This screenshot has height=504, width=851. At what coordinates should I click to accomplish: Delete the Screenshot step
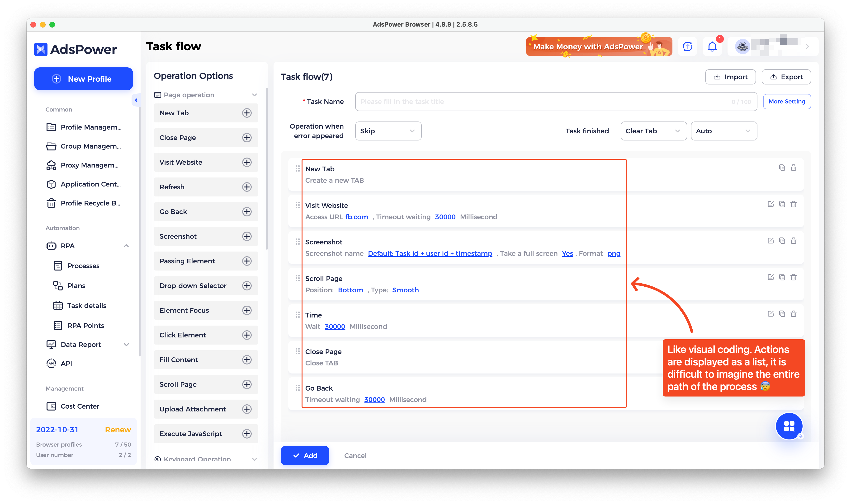tap(793, 241)
